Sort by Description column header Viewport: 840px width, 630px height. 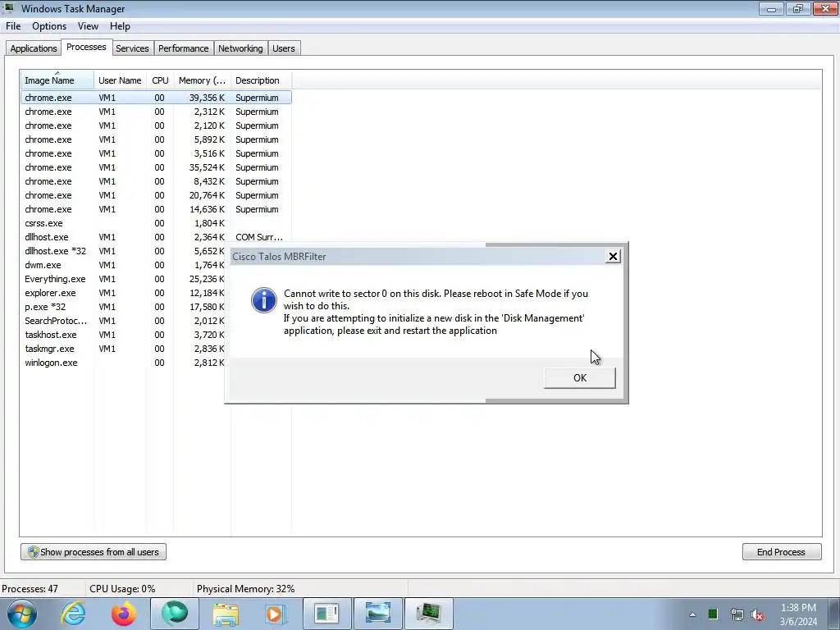point(261,80)
